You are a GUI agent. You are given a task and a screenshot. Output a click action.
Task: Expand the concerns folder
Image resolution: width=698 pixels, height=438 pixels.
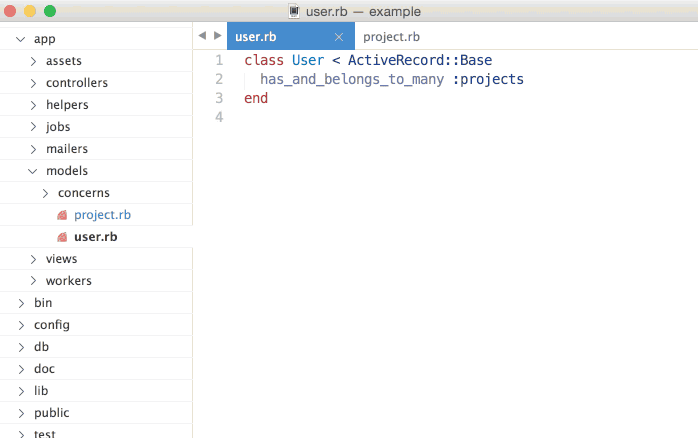[x=45, y=193]
